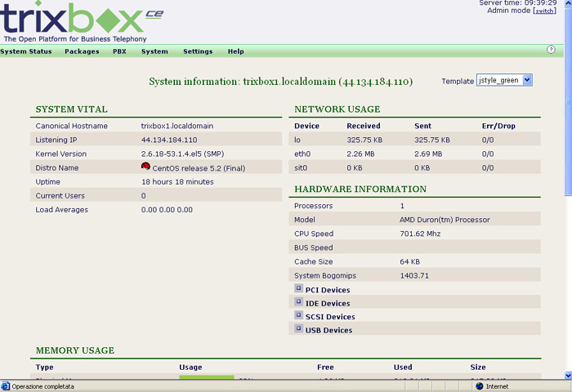
Task: Click model value AMD Duron(tm) Processor
Action: 445,220
